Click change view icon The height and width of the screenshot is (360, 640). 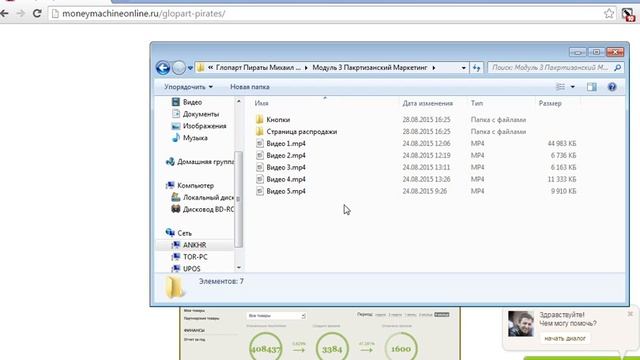pyautogui.click(x=560, y=87)
